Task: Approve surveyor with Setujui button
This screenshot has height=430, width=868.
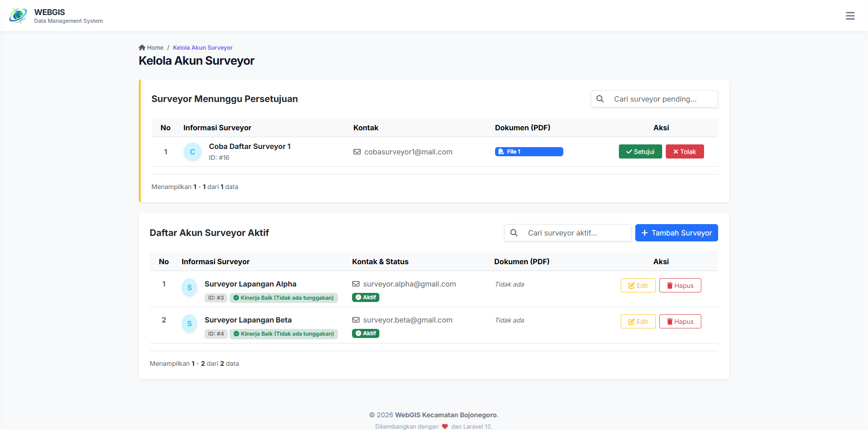Action: click(x=640, y=152)
